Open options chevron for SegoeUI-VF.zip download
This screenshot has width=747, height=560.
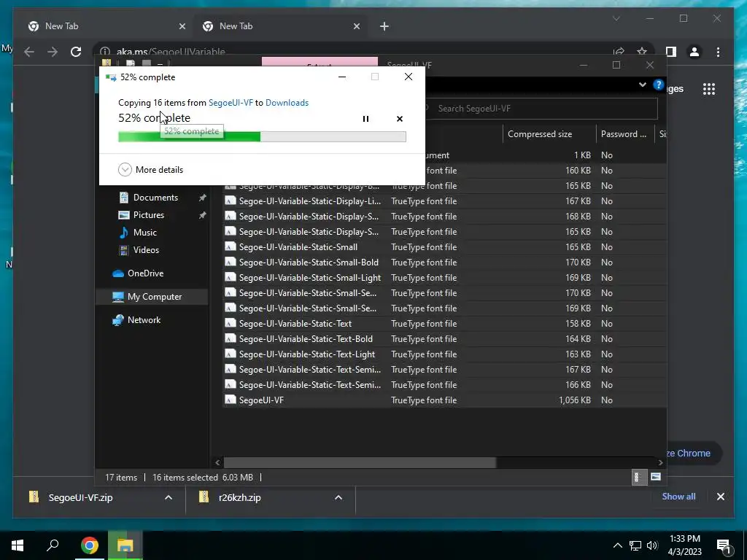169,497
